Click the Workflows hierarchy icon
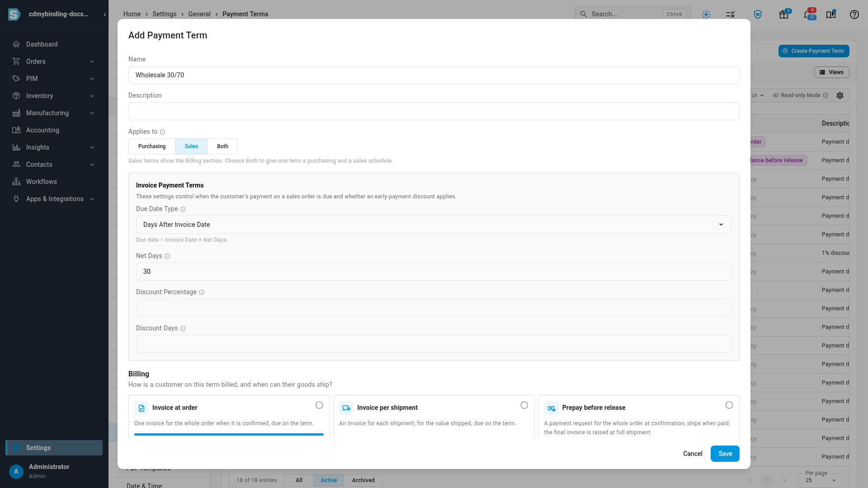 pos(16,182)
